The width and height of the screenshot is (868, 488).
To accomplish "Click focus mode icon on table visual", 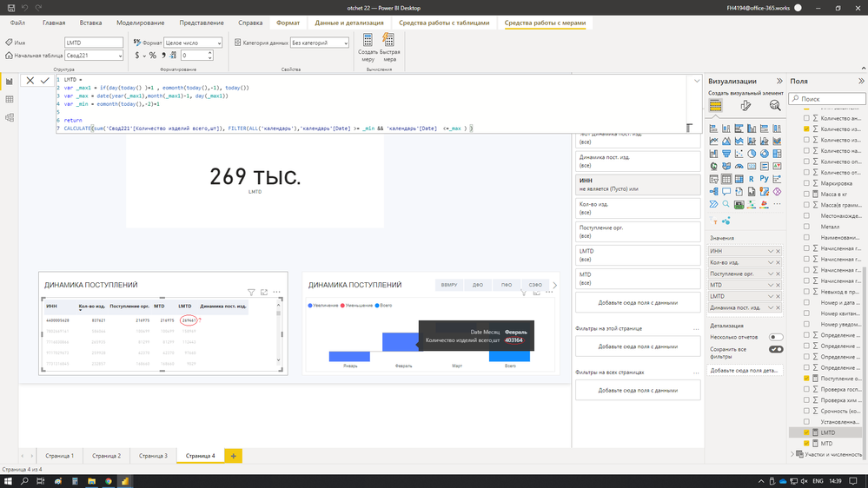I will [x=264, y=292].
